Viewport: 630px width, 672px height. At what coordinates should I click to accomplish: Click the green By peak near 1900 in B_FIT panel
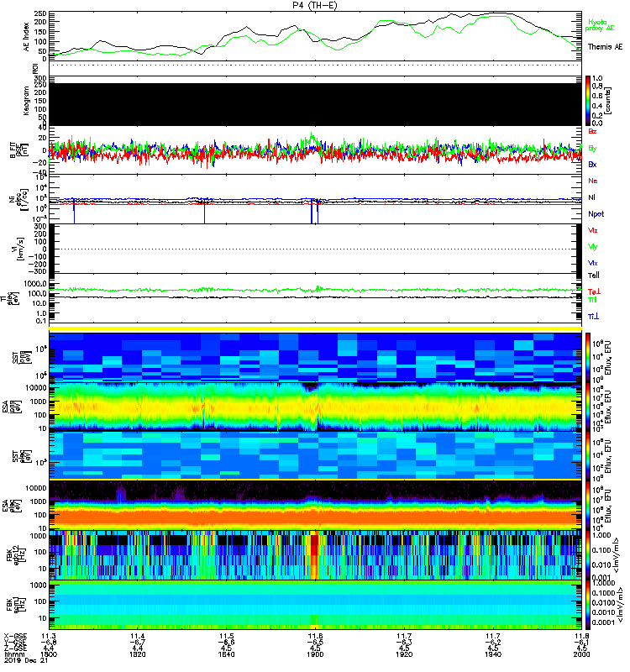coord(312,138)
